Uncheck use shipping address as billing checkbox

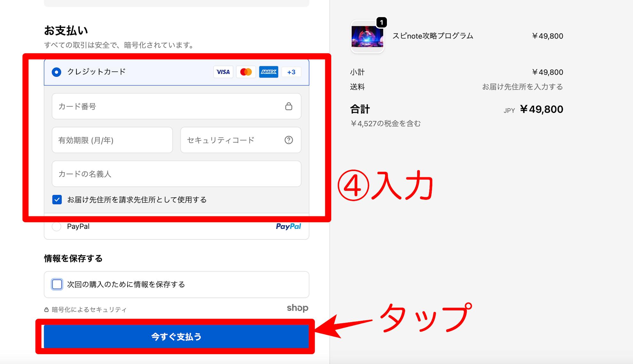57,200
